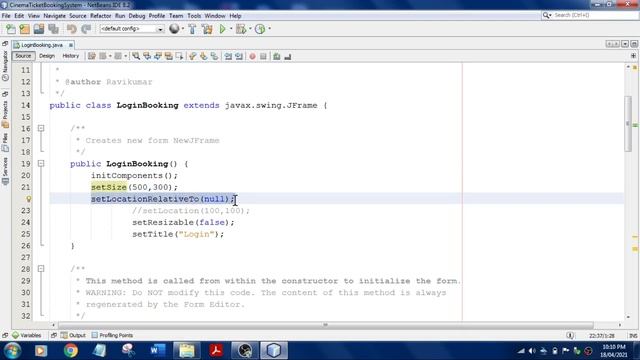Click the Comment editor toolbar icon

(x=277, y=56)
